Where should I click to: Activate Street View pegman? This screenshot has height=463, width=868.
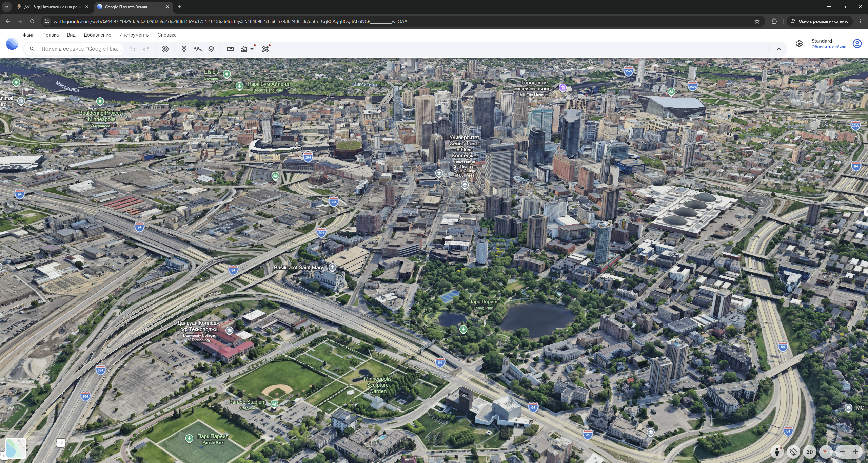(777, 452)
